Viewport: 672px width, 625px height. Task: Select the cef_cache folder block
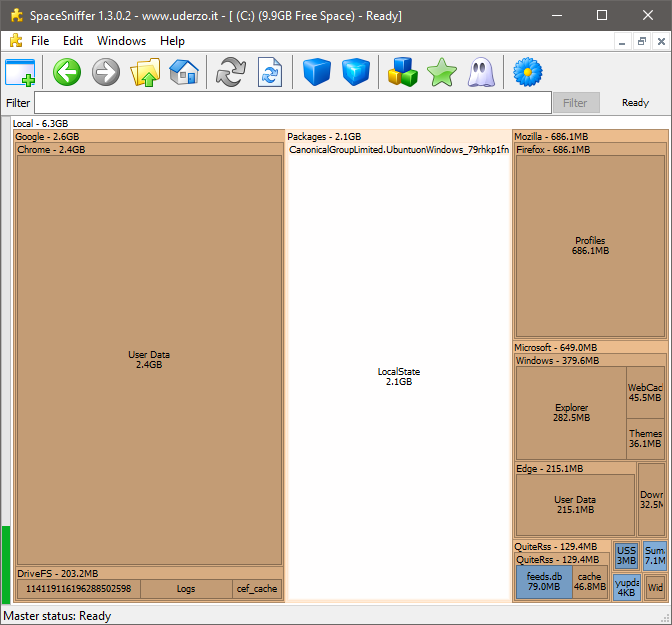[257, 589]
